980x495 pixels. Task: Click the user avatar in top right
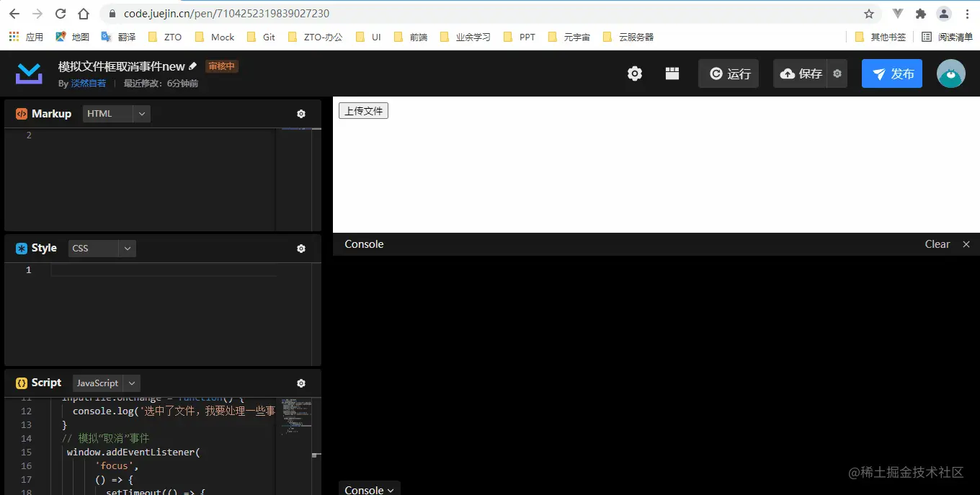tap(950, 73)
